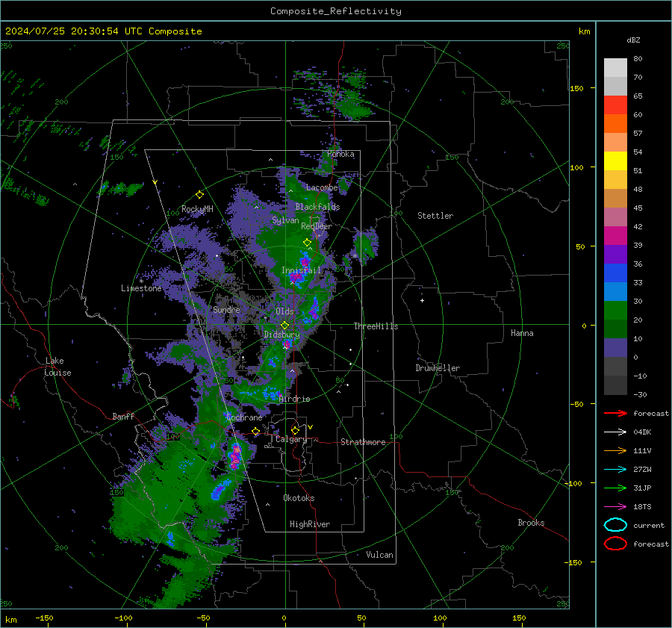Click the Cochrane city label
This screenshot has height=628, width=672.
pos(244,417)
